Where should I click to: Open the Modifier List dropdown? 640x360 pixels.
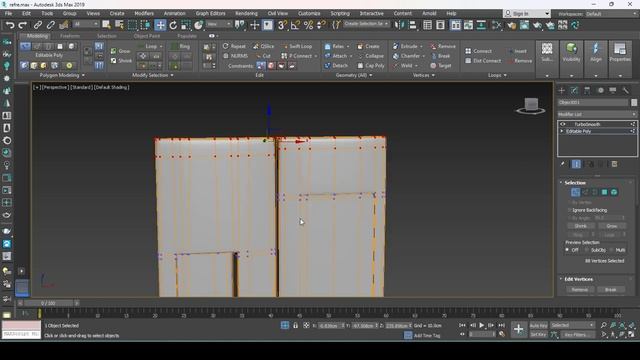597,114
